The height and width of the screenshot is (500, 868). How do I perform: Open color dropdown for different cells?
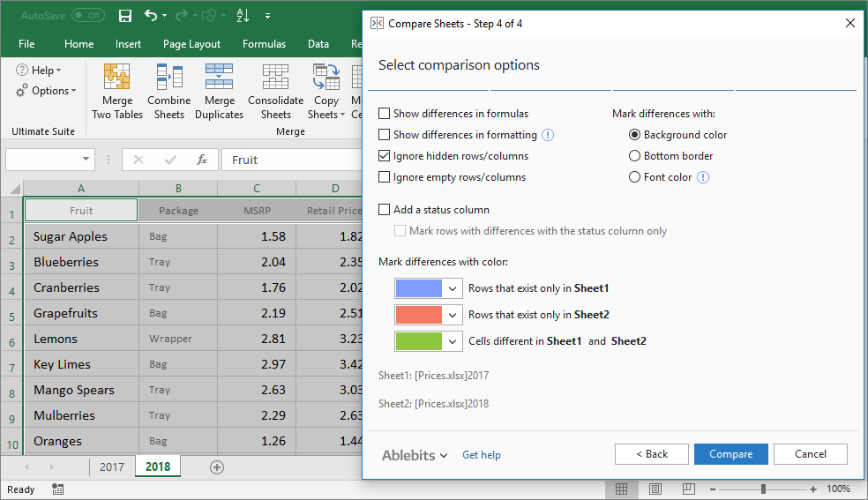[453, 341]
